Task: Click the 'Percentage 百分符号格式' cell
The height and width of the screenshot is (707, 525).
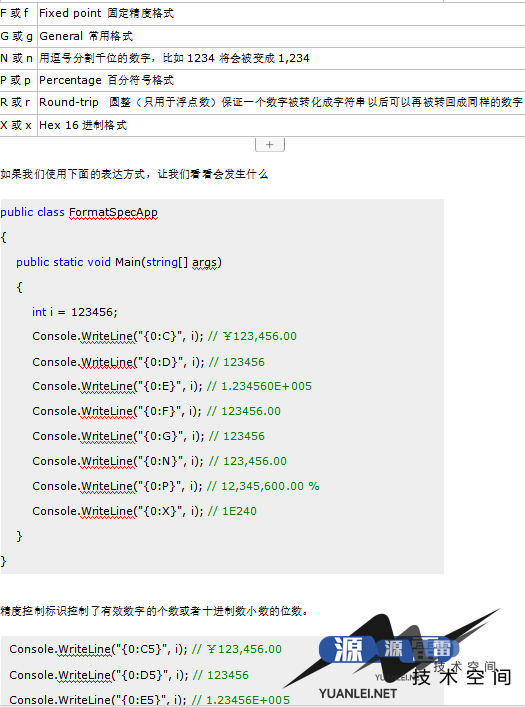Action: [x=281, y=81]
